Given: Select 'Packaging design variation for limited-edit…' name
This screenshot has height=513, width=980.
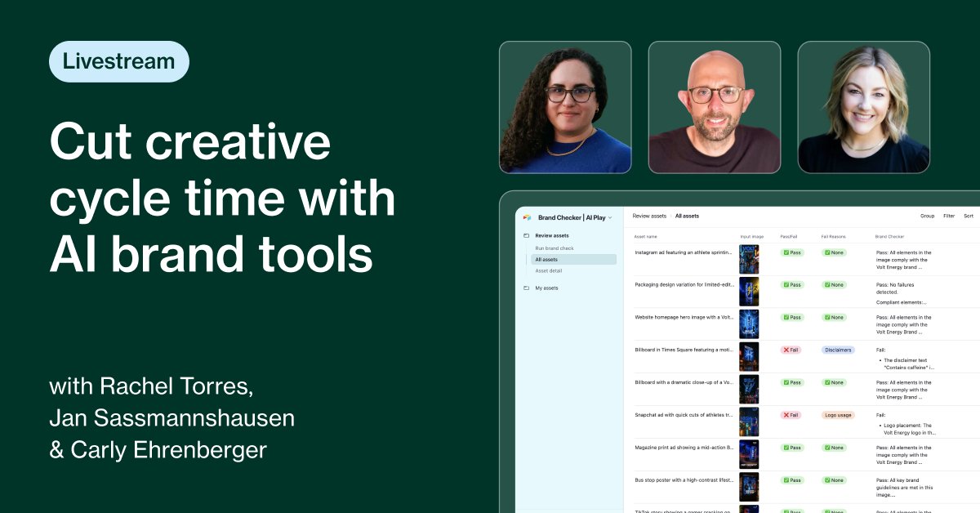Looking at the screenshot, I should click(x=684, y=285).
